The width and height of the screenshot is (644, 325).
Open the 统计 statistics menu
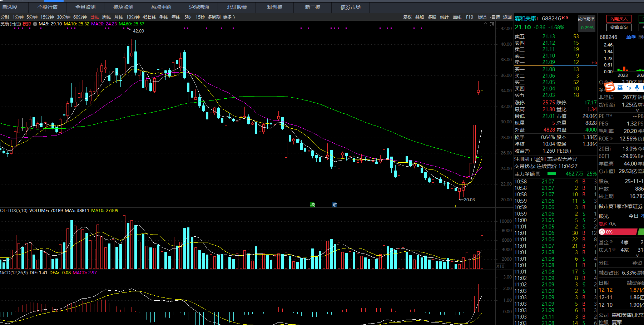pos(445,17)
